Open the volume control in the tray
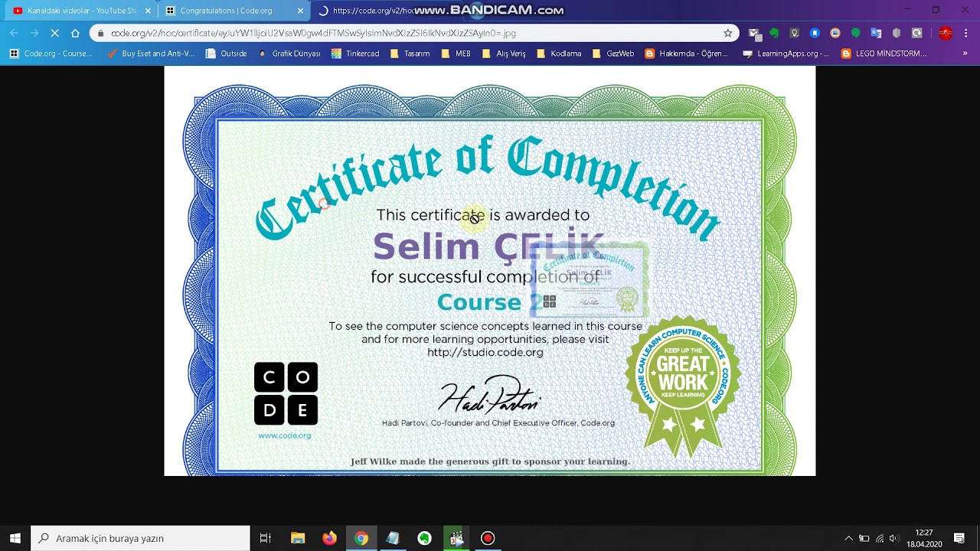980x551 pixels. tap(893, 538)
